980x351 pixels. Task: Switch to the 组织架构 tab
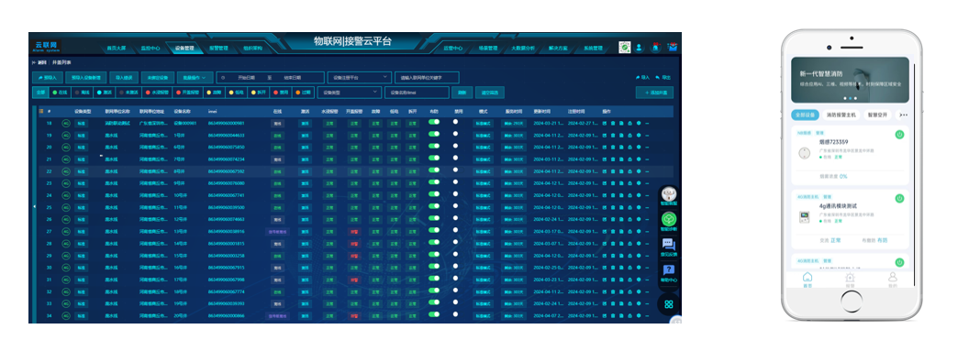click(253, 48)
